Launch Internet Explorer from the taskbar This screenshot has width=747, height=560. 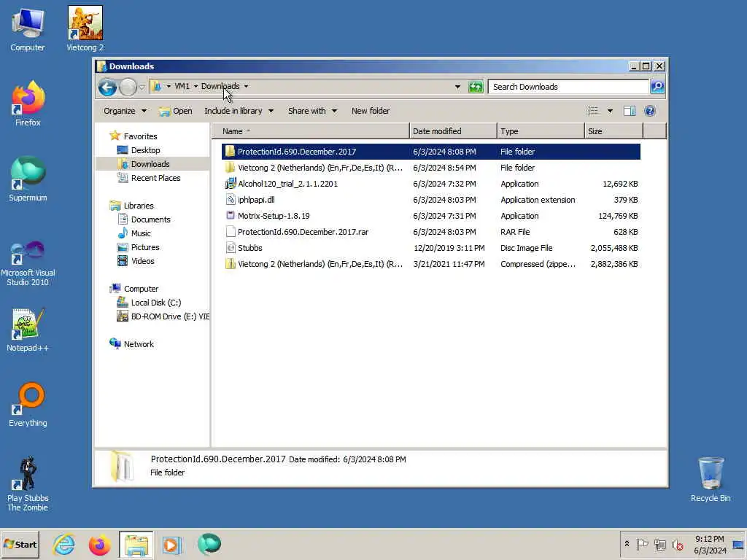coord(63,545)
